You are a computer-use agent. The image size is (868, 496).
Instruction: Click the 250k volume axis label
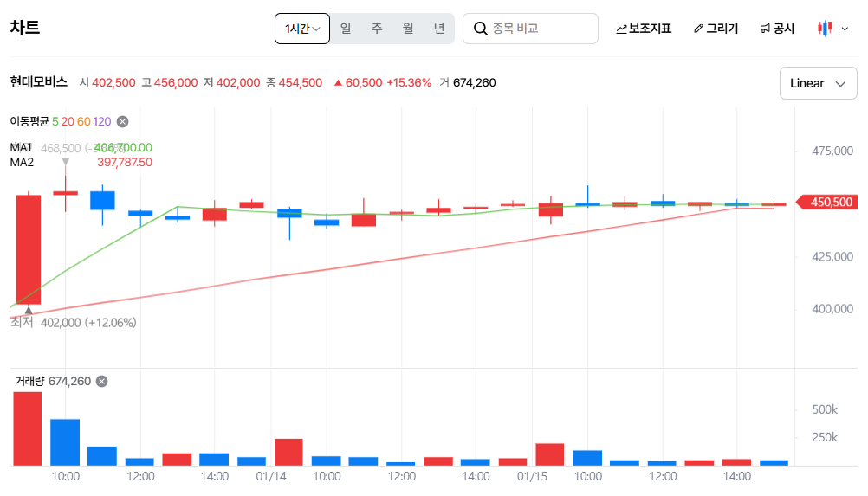pos(825,437)
